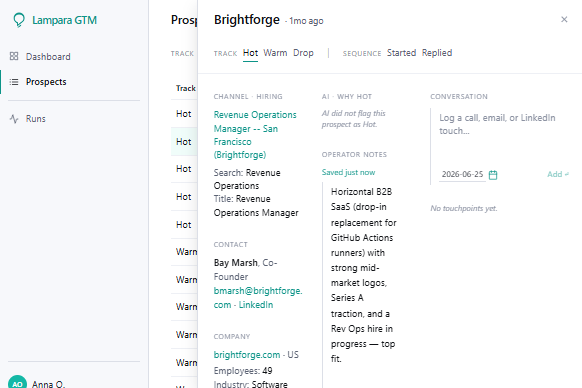Image resolution: width=582 pixels, height=388 pixels.
Task: Open the Revenue Operations Manager job link
Action: point(255,135)
